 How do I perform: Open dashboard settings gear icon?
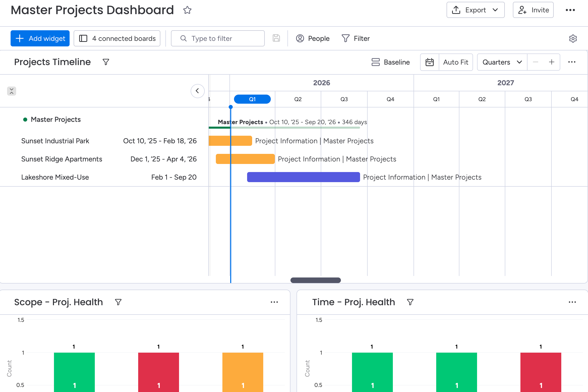pyautogui.click(x=573, y=39)
